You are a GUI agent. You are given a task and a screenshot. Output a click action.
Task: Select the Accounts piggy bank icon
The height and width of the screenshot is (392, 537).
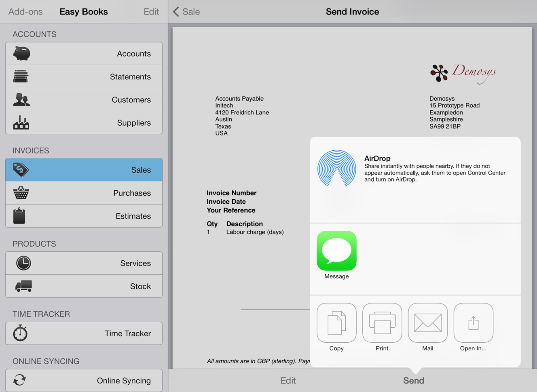[21, 53]
